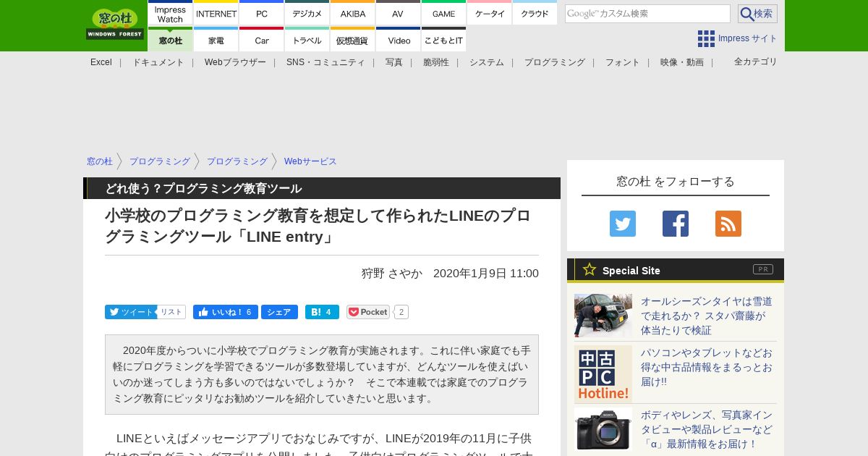The width and height of the screenshot is (868, 456).
Task: Open the フォント category menu
Action: click(623, 62)
